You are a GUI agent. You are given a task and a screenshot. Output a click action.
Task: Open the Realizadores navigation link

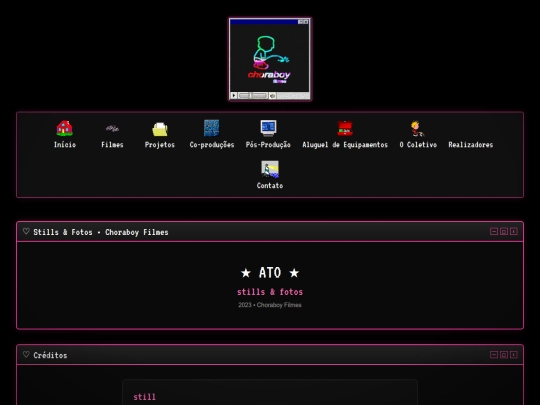pyautogui.click(x=470, y=145)
